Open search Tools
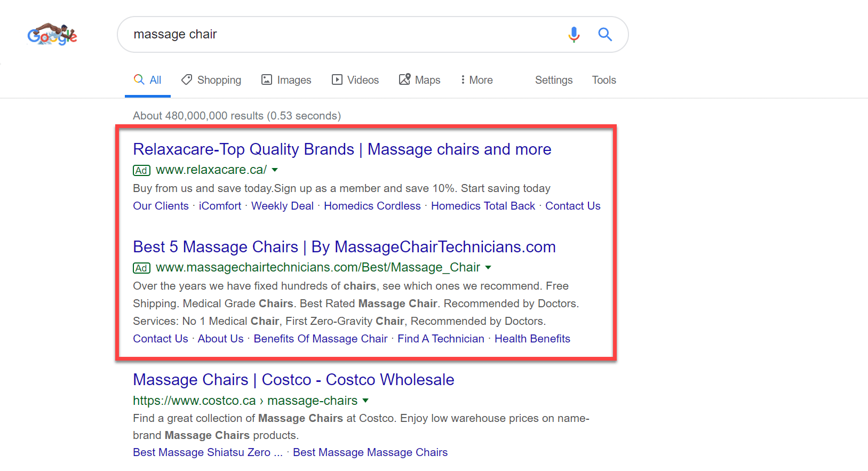The height and width of the screenshot is (471, 868). coord(604,80)
